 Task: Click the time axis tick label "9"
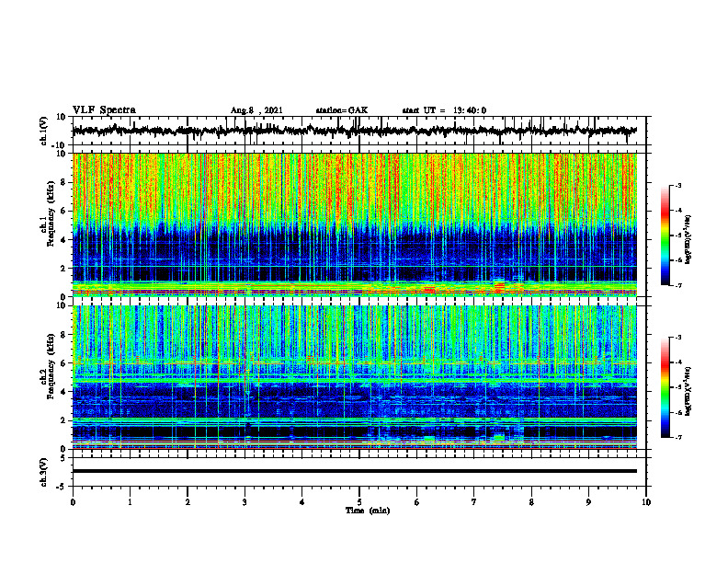click(588, 502)
